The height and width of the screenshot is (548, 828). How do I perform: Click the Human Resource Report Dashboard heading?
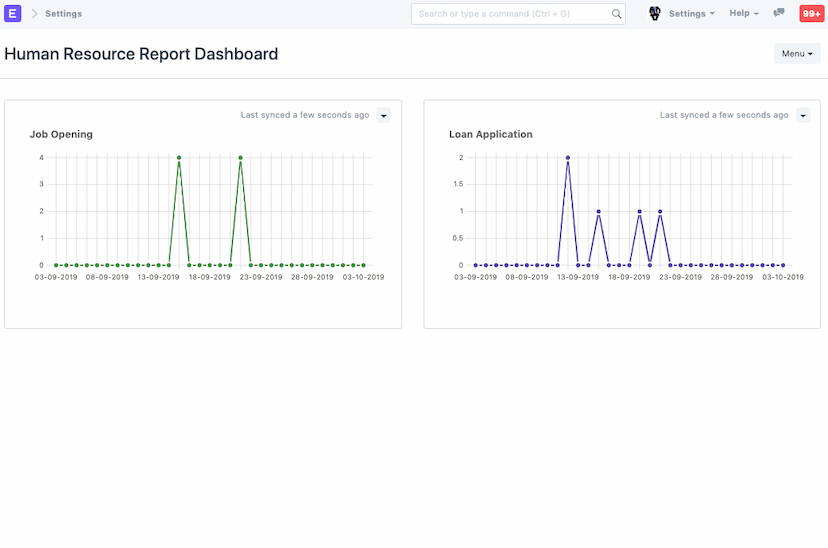coord(141,54)
